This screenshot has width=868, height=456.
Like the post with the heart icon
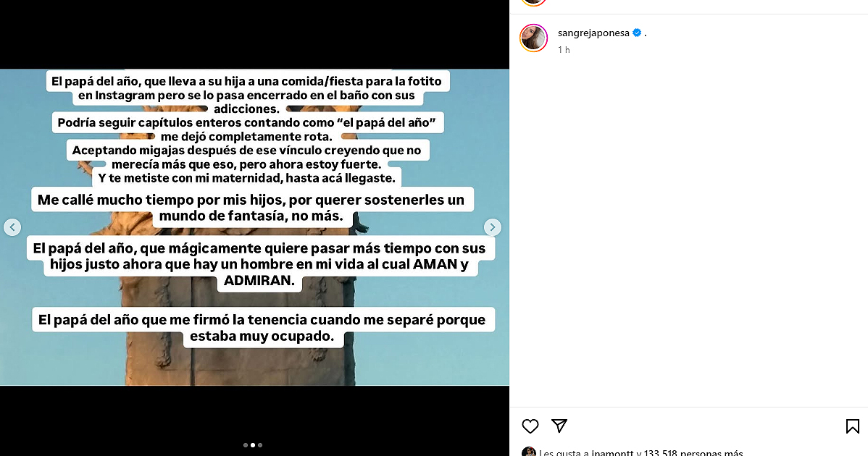tap(530, 426)
